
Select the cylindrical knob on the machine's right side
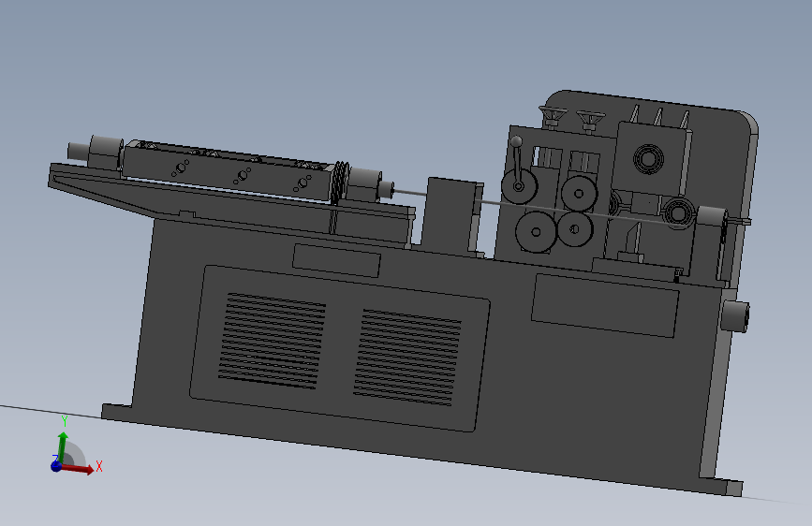(x=735, y=316)
